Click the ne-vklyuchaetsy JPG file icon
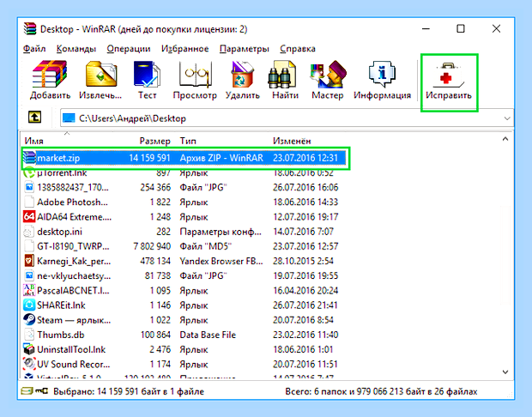The height and width of the screenshot is (417, 532). point(29,275)
